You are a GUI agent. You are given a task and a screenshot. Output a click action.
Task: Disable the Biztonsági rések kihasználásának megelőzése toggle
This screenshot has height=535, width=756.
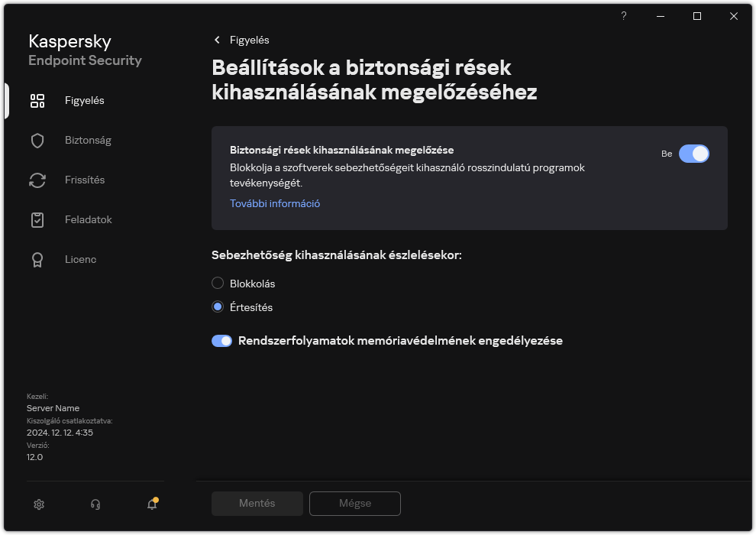pyautogui.click(x=694, y=154)
